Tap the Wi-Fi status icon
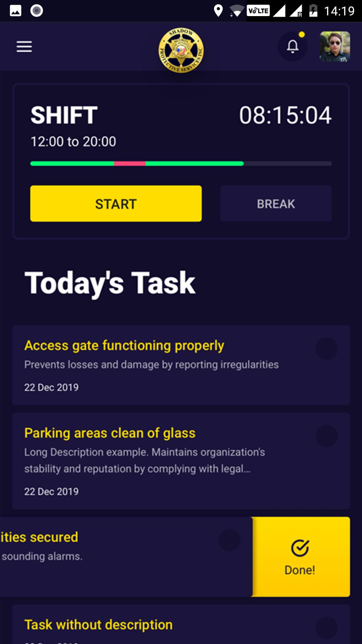This screenshot has height=644, width=362. [237, 11]
